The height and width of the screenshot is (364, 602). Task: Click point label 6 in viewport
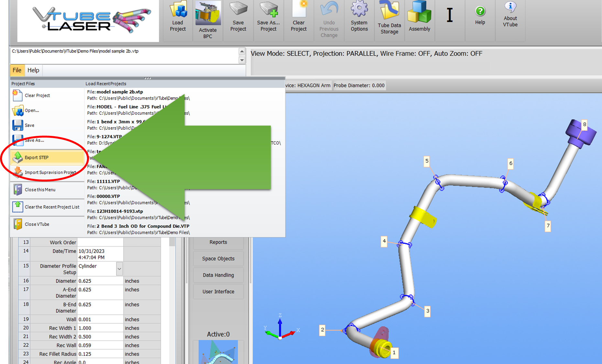coord(511,163)
